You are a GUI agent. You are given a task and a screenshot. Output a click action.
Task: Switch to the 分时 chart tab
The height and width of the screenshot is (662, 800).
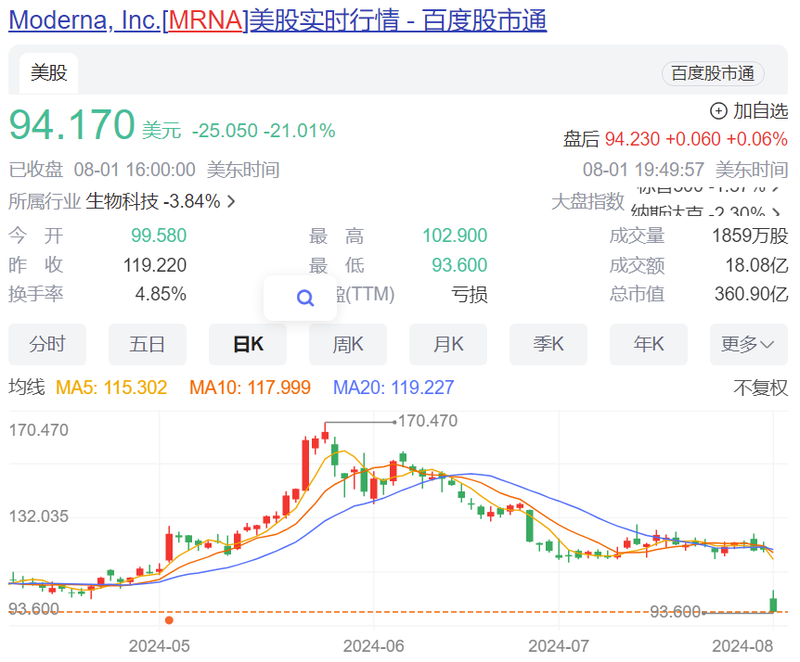pos(47,344)
